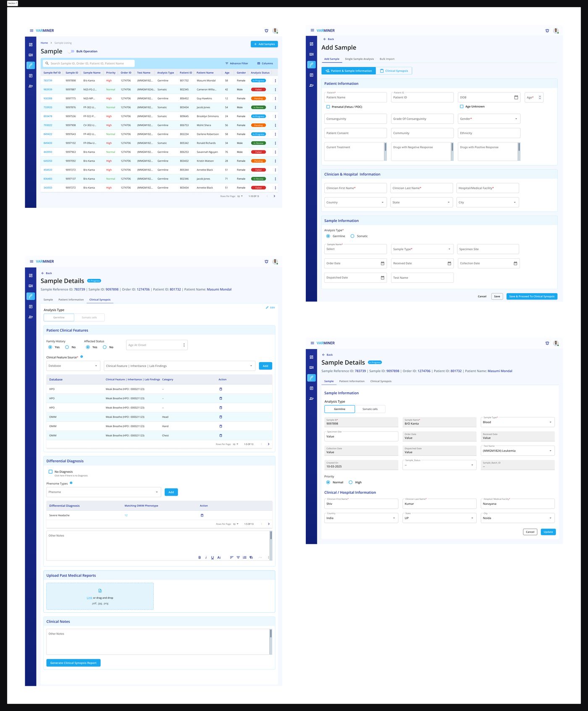Open three-dot menu for sample 783739 row

276,81
